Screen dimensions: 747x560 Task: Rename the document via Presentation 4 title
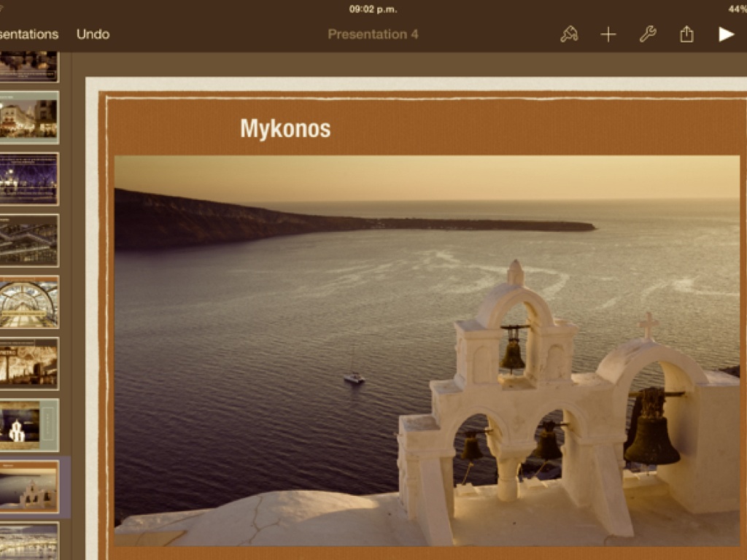tap(373, 34)
